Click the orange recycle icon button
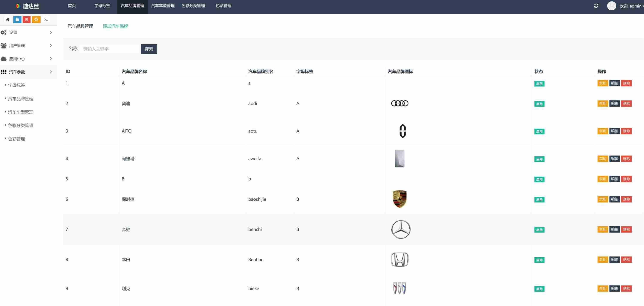The image size is (644, 306). (x=36, y=19)
